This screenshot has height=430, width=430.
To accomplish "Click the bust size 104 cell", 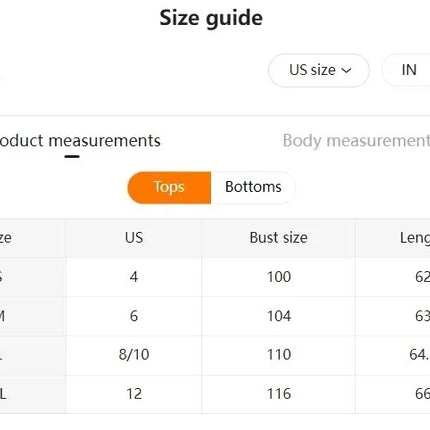I will click(278, 316).
